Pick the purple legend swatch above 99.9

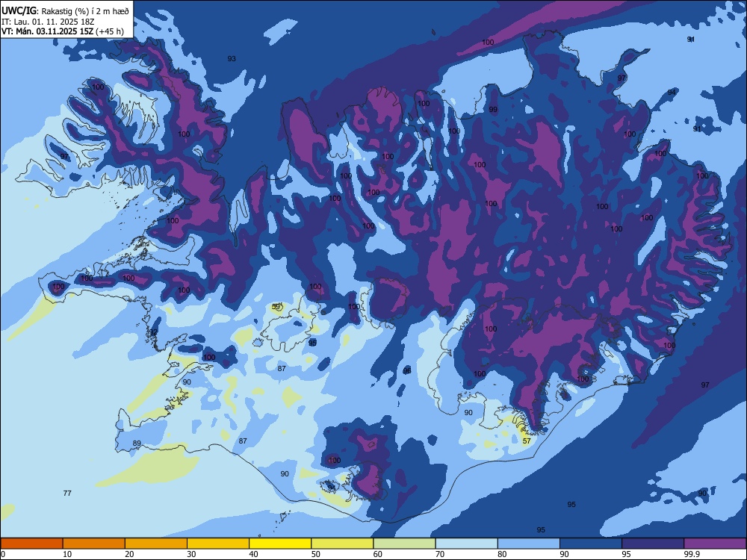pyautogui.click(x=715, y=544)
